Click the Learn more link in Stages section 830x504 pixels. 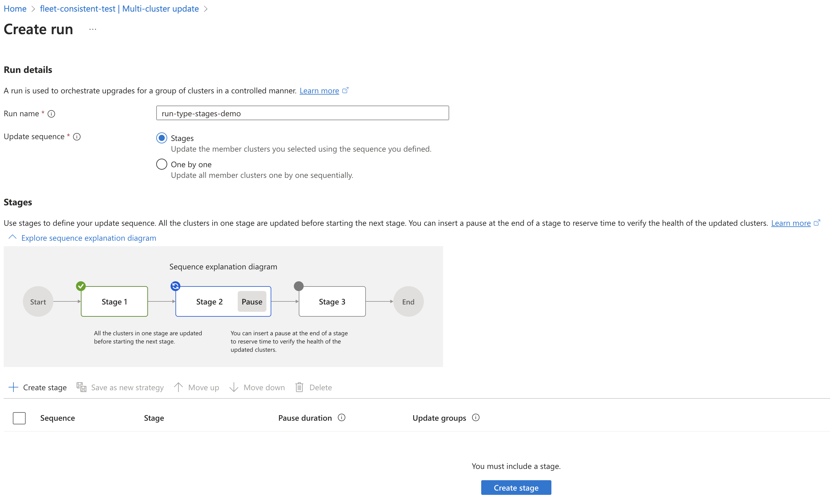pyautogui.click(x=792, y=222)
